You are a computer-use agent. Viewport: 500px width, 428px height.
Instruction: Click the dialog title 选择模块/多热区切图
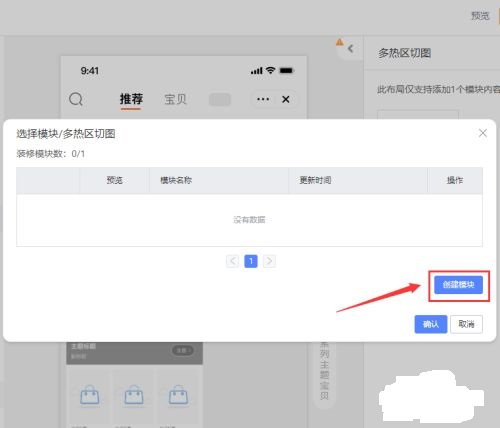[x=66, y=134]
